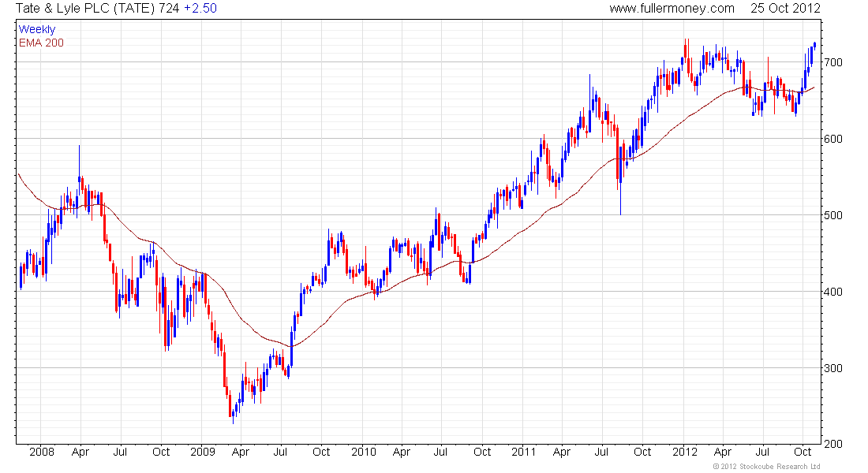868x473 pixels.
Task: Select the 'EMA 200' legend label
Action: [x=42, y=43]
